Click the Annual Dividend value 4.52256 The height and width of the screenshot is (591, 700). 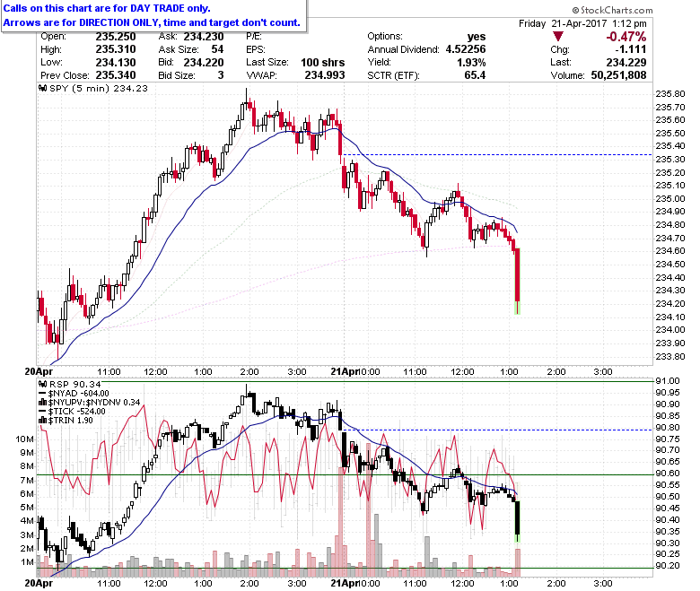click(x=466, y=49)
